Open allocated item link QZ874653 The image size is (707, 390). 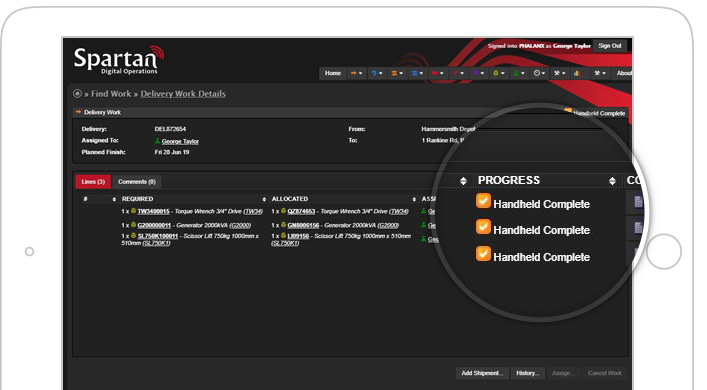point(301,211)
